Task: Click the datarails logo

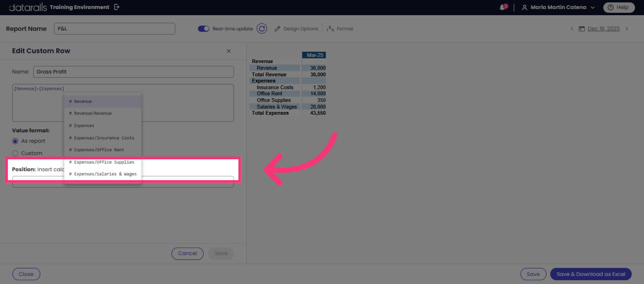Action: click(x=28, y=7)
